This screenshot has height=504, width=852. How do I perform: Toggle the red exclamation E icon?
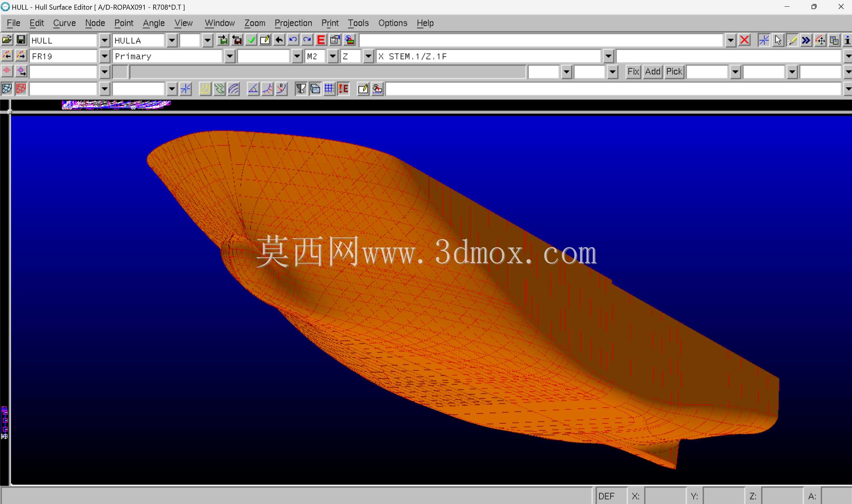[344, 89]
